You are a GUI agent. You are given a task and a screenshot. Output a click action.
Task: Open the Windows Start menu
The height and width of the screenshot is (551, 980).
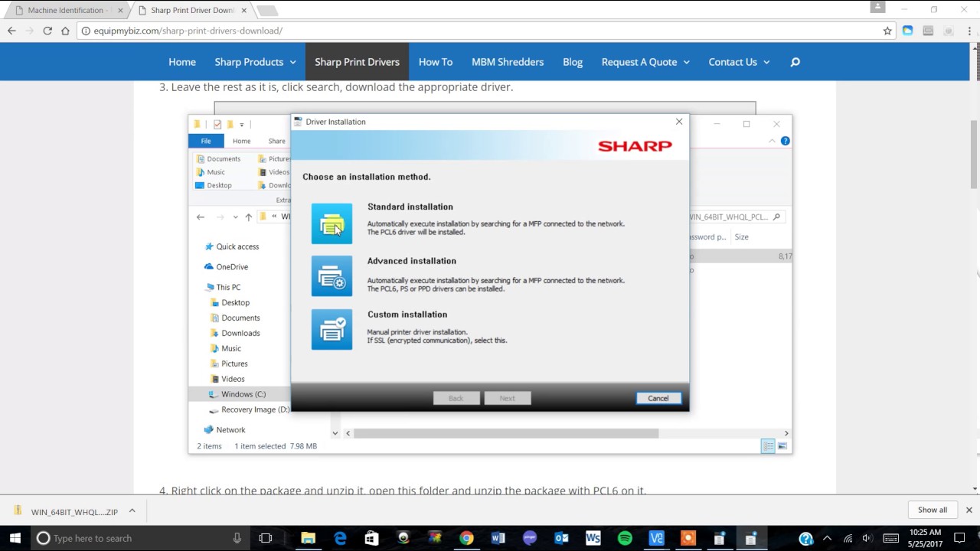point(15,538)
